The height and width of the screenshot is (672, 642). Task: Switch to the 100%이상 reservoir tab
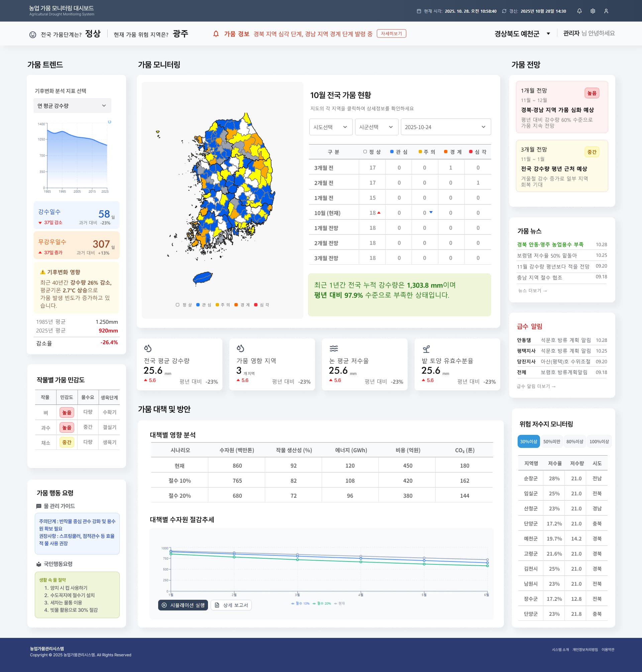599,441
